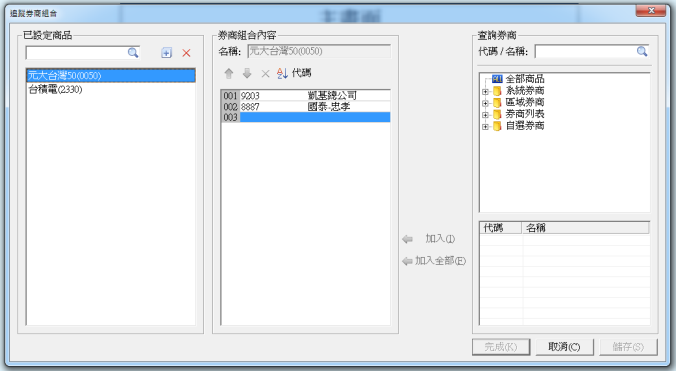The width and height of the screenshot is (676, 371).
Task: Select 全部商品 in the broker tree
Action: pos(525,79)
